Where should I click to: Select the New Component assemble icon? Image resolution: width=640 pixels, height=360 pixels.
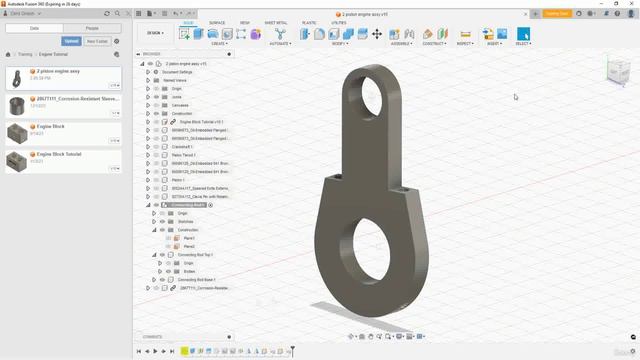coord(394,34)
